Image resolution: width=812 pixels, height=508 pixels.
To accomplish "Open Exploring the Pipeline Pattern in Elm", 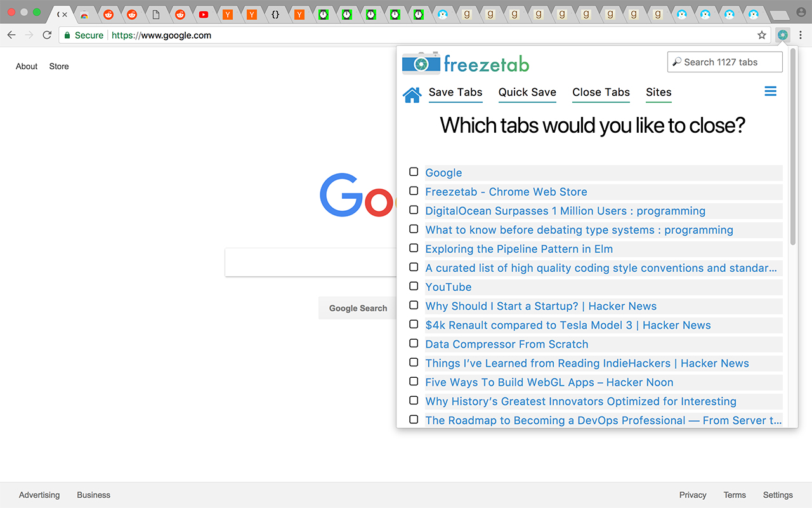I will 519,249.
